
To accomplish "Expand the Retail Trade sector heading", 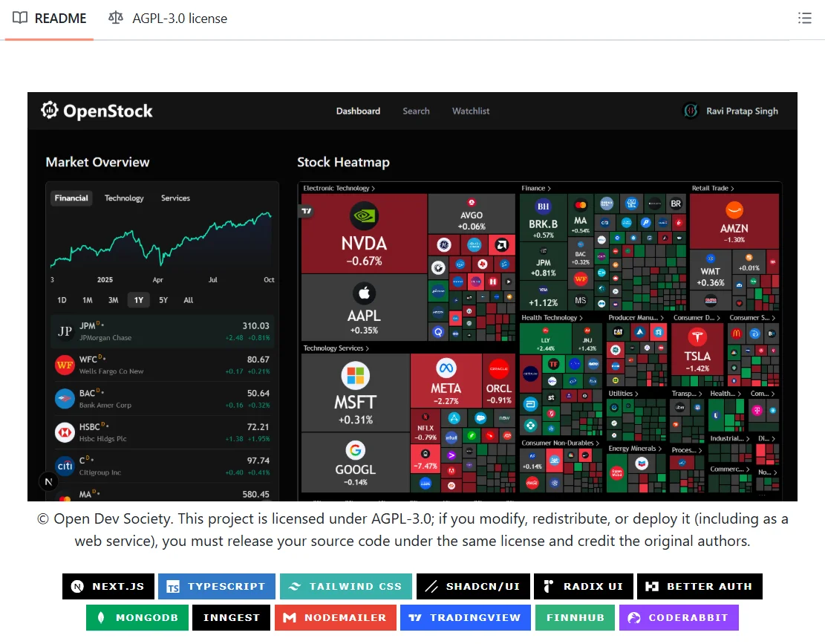I will click(x=713, y=189).
